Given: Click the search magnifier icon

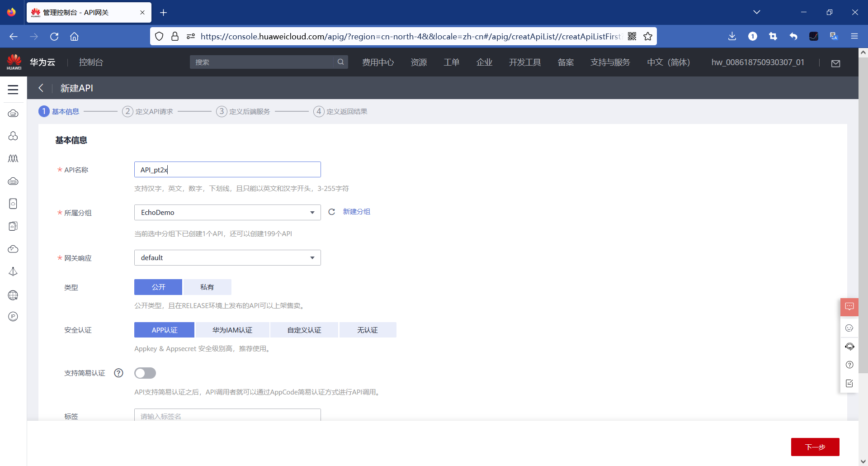Looking at the screenshot, I should pyautogui.click(x=340, y=62).
